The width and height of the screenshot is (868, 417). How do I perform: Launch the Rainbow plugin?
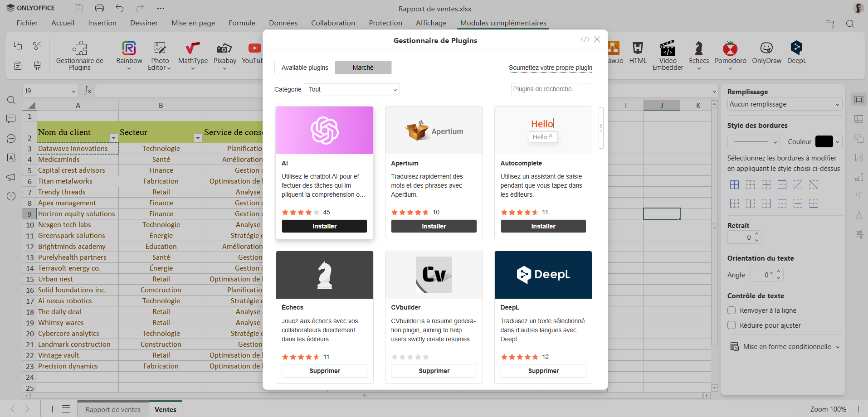(129, 48)
